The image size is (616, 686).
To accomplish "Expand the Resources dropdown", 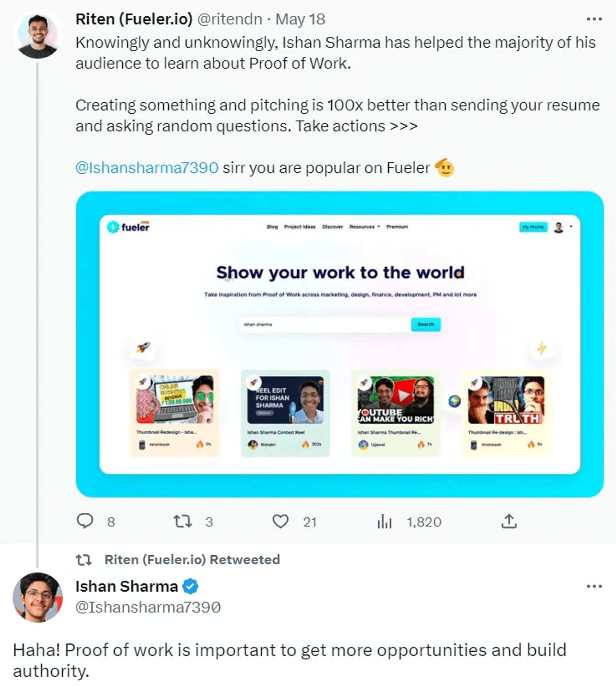I will click(x=365, y=227).
